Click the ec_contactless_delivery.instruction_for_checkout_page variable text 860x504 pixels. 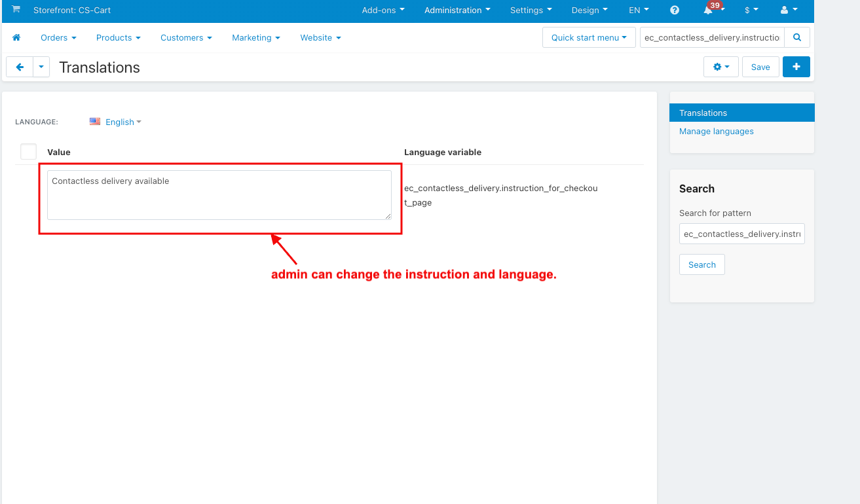coord(501,195)
